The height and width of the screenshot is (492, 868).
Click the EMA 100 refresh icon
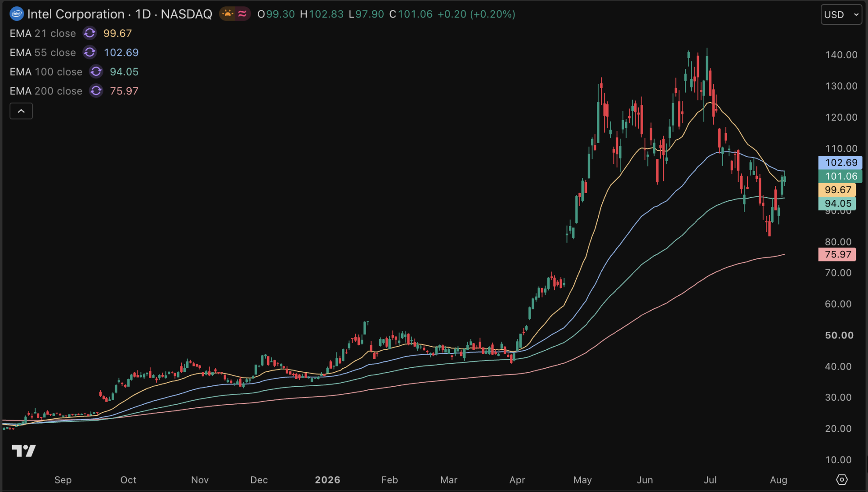96,72
